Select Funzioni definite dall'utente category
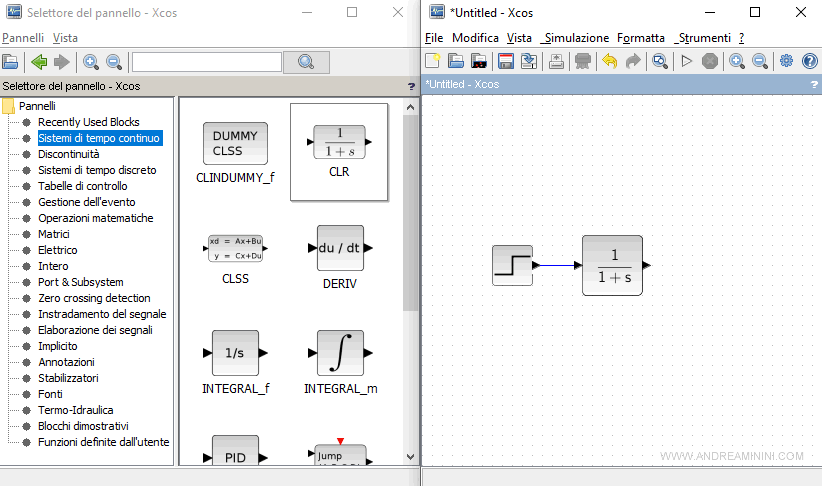This screenshot has width=822, height=486. click(103, 442)
